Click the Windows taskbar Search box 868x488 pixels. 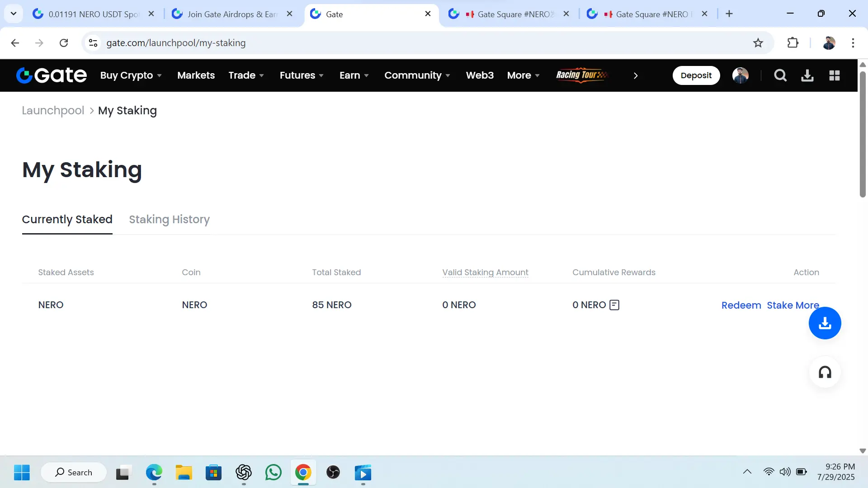74,473
